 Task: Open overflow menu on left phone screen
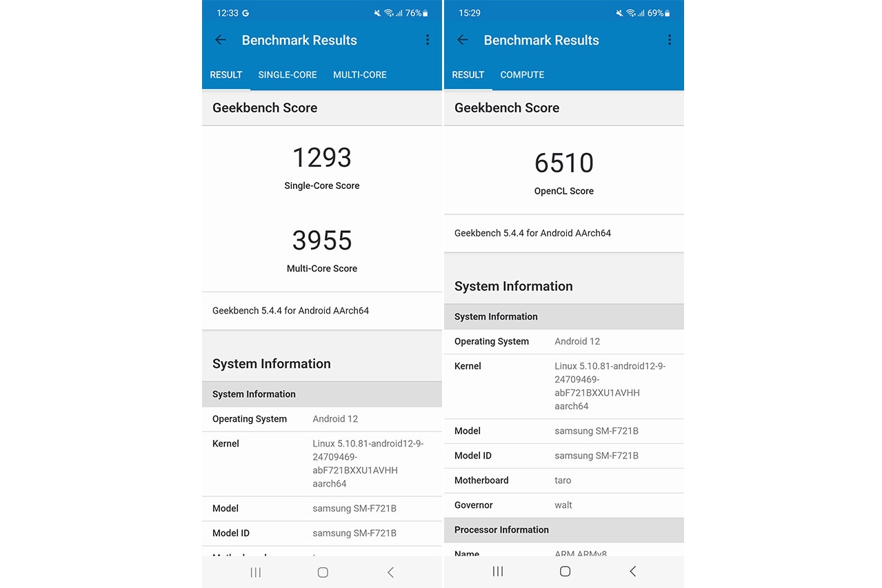[x=428, y=40]
